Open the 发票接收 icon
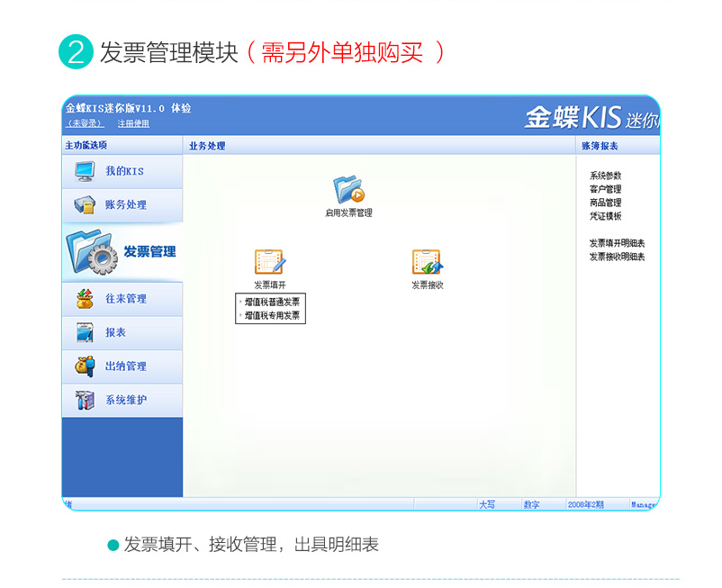The width and height of the screenshot is (722, 588). click(x=428, y=262)
